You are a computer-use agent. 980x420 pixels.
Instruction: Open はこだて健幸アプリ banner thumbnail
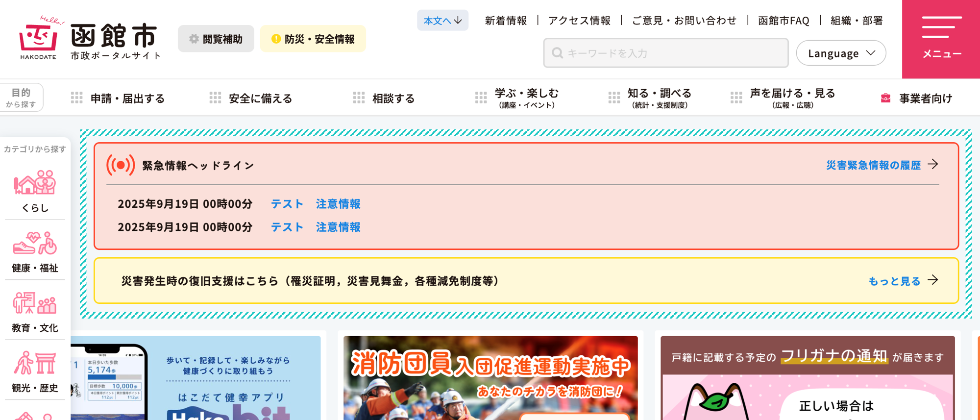(196, 378)
